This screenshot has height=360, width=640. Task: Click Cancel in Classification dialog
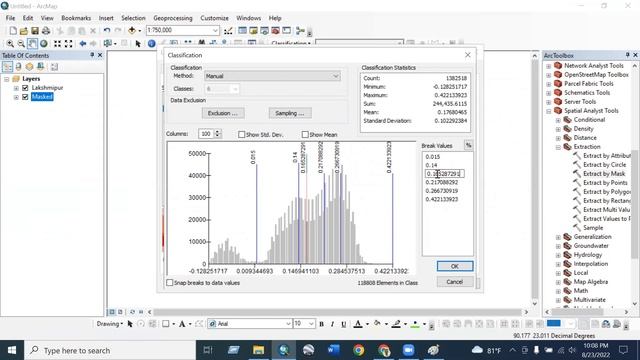coord(455,282)
